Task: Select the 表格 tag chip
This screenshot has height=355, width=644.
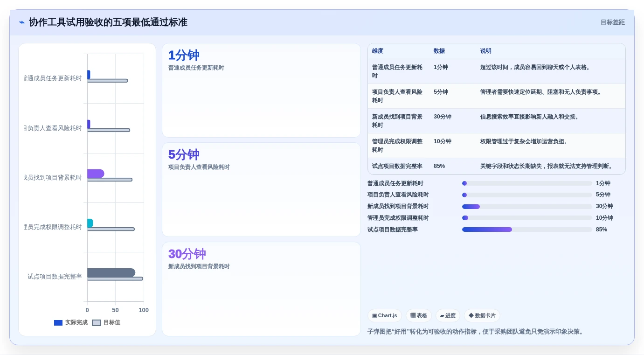Action: click(x=419, y=316)
